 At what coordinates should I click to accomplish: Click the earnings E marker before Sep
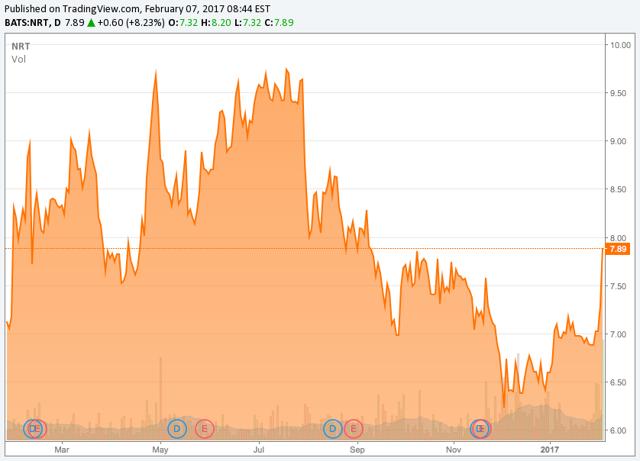(353, 429)
